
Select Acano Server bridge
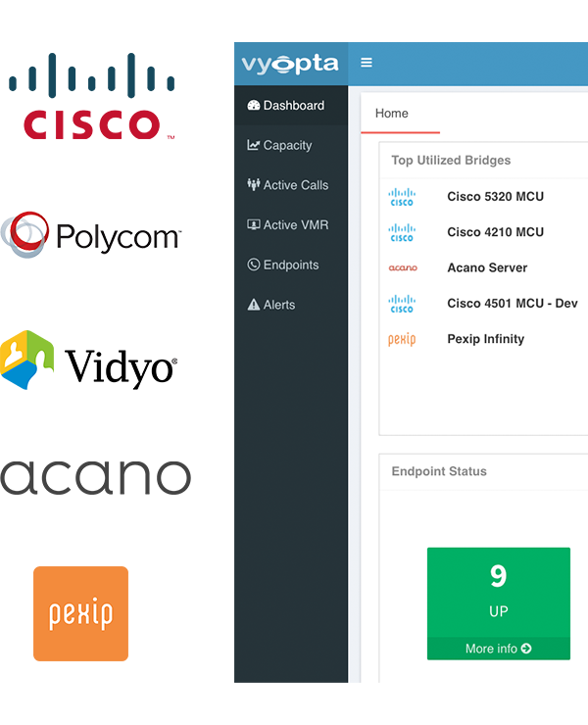coord(487,267)
